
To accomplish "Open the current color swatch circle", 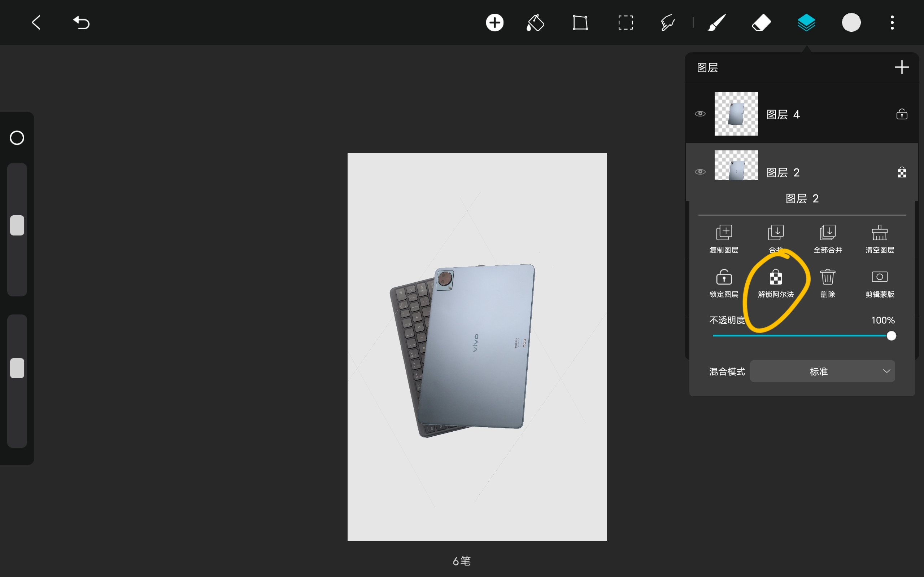I will tap(851, 23).
